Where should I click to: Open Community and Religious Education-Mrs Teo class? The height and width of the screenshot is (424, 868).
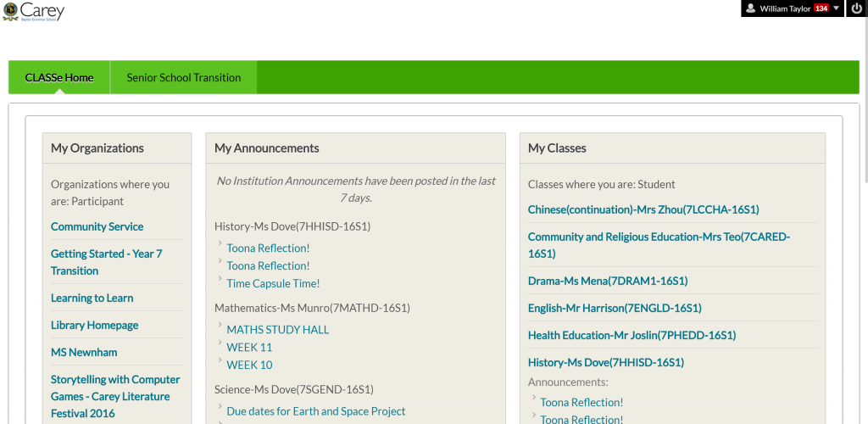[659, 245]
